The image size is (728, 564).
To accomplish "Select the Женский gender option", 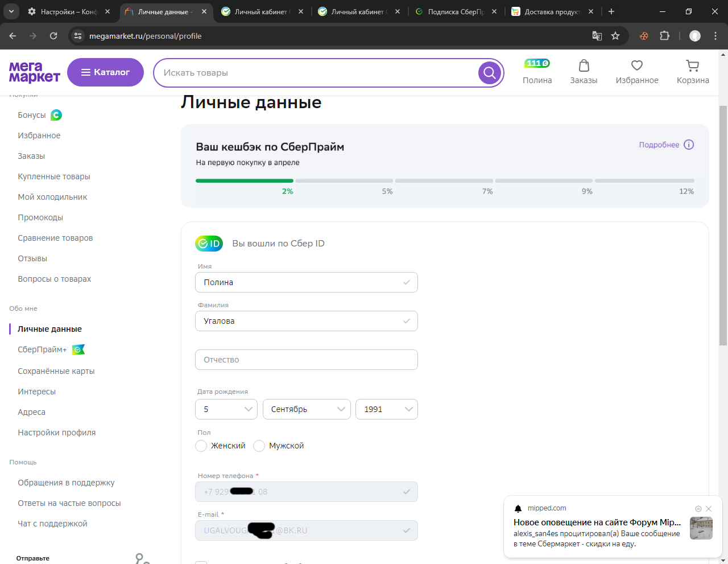I will point(201,446).
